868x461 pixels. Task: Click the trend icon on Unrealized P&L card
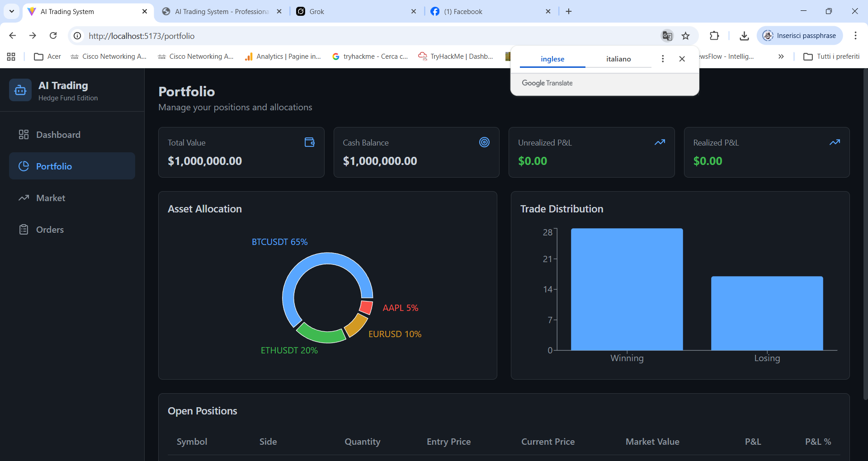660,142
